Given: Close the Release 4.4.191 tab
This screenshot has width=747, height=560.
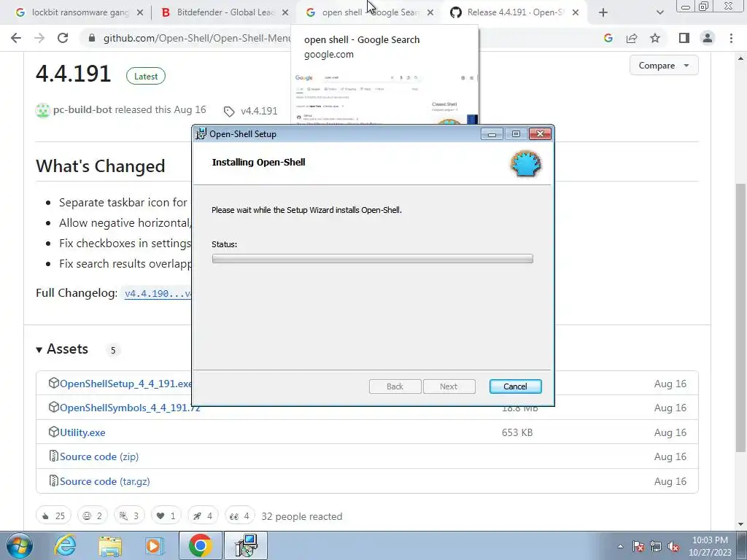Looking at the screenshot, I should pos(576,13).
